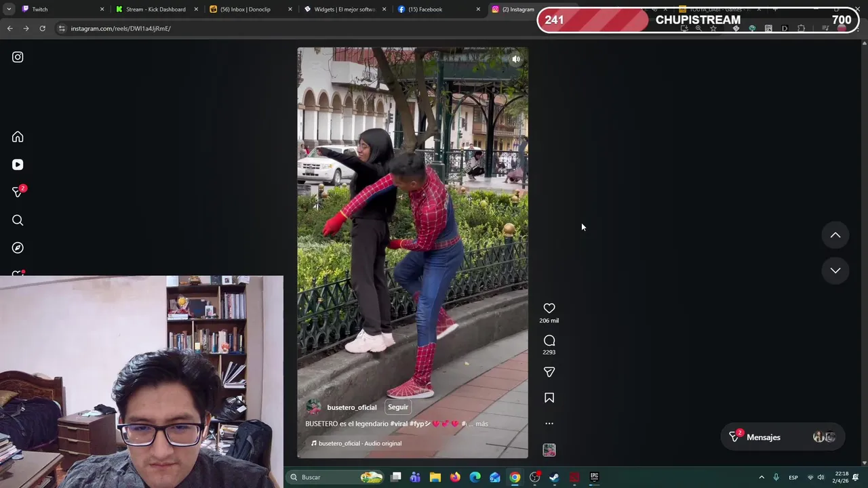Launch Firefox from the taskbar
Screen dimensions: 868x488
(x=455, y=477)
